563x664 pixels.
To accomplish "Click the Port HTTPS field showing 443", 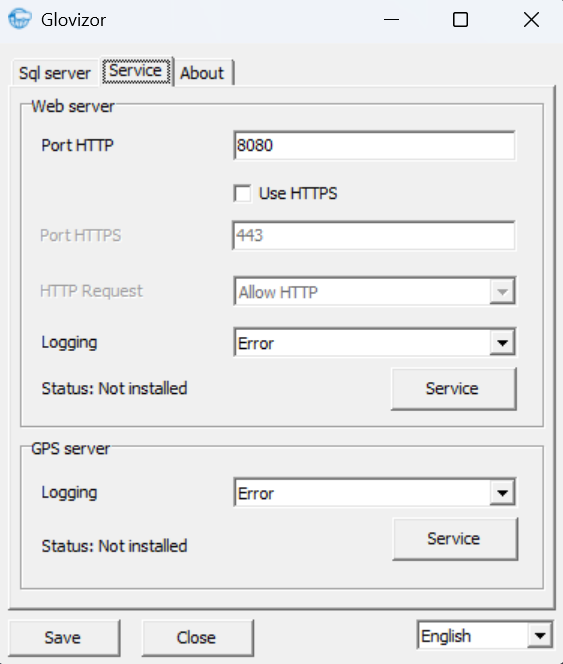I will (374, 235).
